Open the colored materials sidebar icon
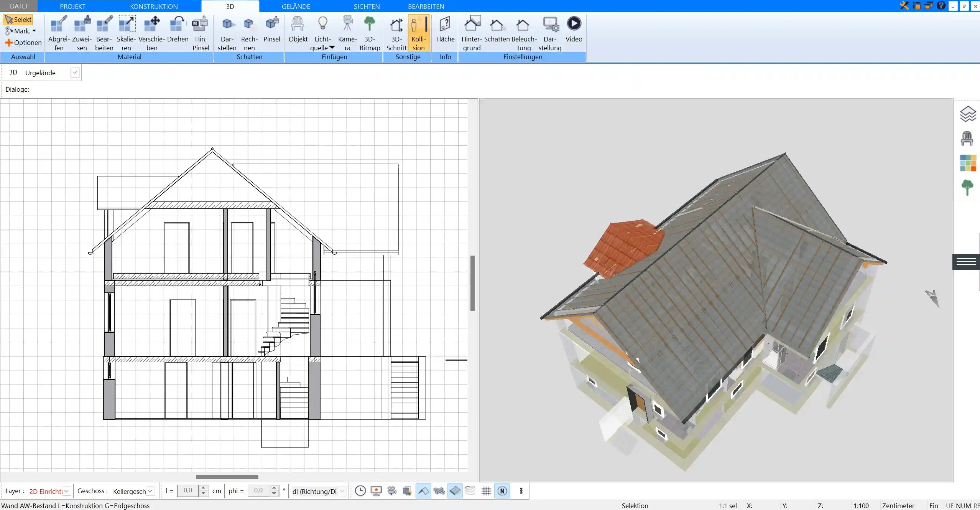 point(968,163)
